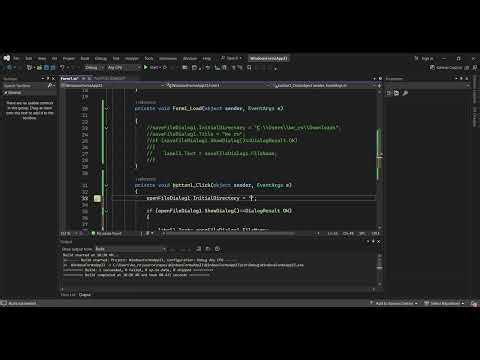Click the rightmost icon in the Output toolbar
The image size is (480, 360).
click(217, 249)
